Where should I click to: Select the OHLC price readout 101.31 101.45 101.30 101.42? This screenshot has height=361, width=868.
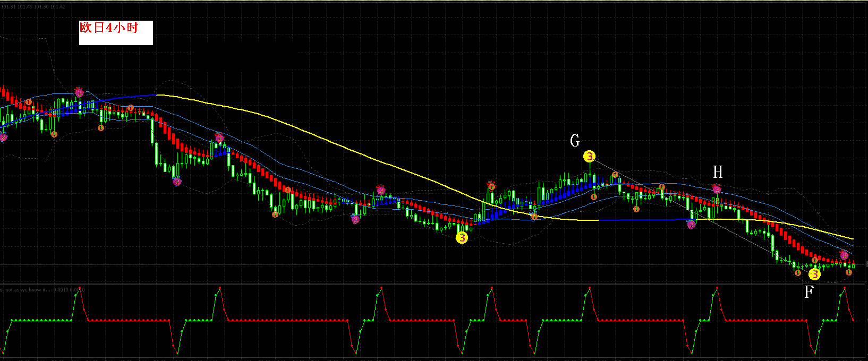[x=33, y=7]
